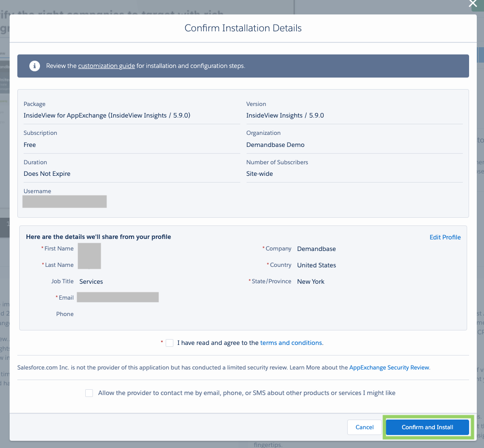
Task: Open the terms and conditions link
Action: pyautogui.click(x=291, y=343)
